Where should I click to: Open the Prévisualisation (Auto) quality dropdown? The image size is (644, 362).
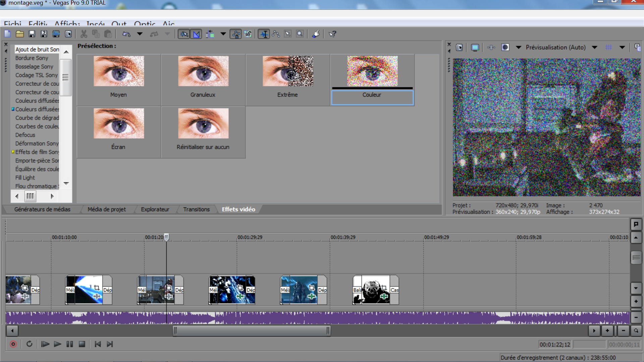(x=595, y=47)
